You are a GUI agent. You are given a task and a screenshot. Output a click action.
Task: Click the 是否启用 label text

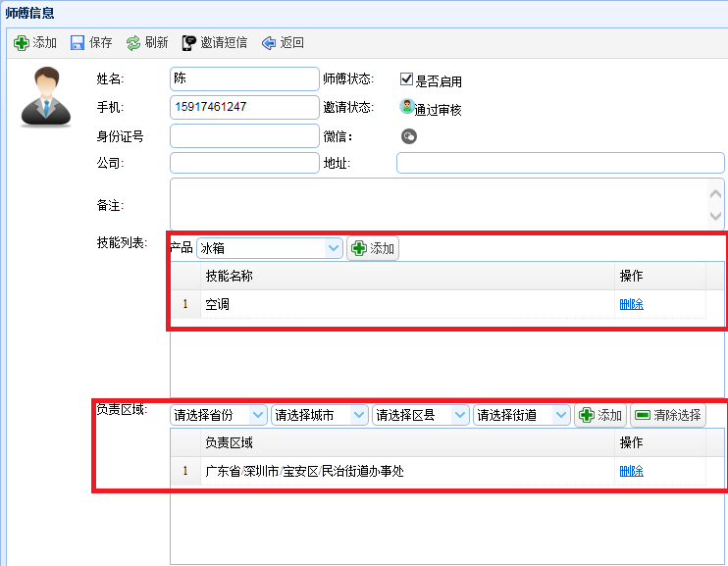click(x=439, y=81)
